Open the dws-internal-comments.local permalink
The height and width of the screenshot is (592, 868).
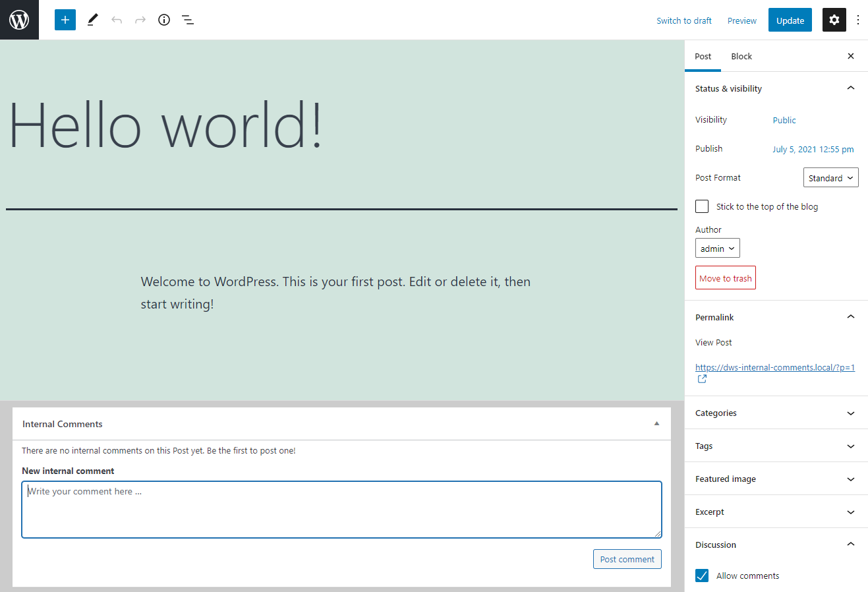[775, 367]
